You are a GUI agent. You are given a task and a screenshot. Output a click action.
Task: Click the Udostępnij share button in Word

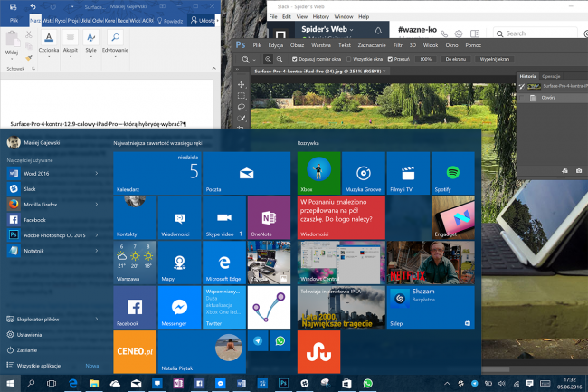[203, 20]
